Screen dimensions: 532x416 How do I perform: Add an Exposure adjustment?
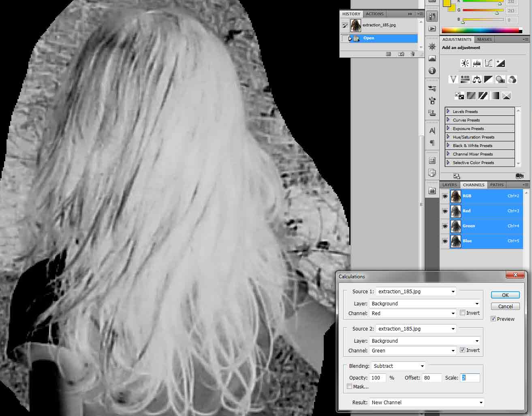click(x=500, y=63)
